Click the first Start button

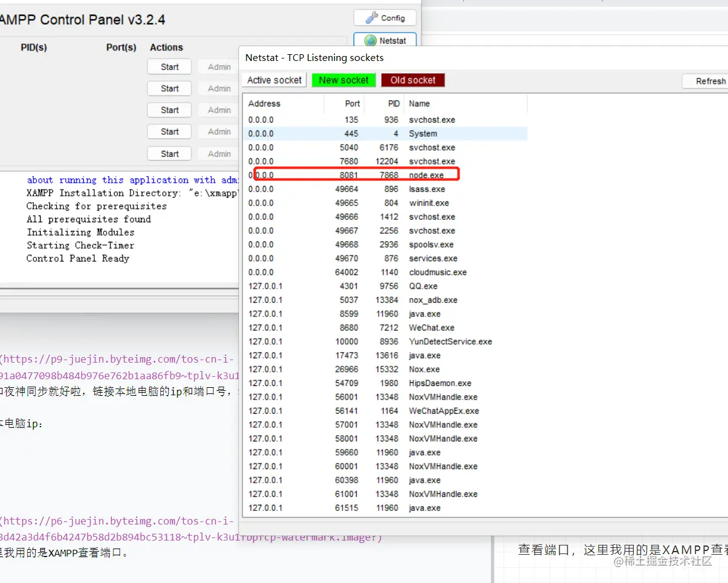point(169,66)
